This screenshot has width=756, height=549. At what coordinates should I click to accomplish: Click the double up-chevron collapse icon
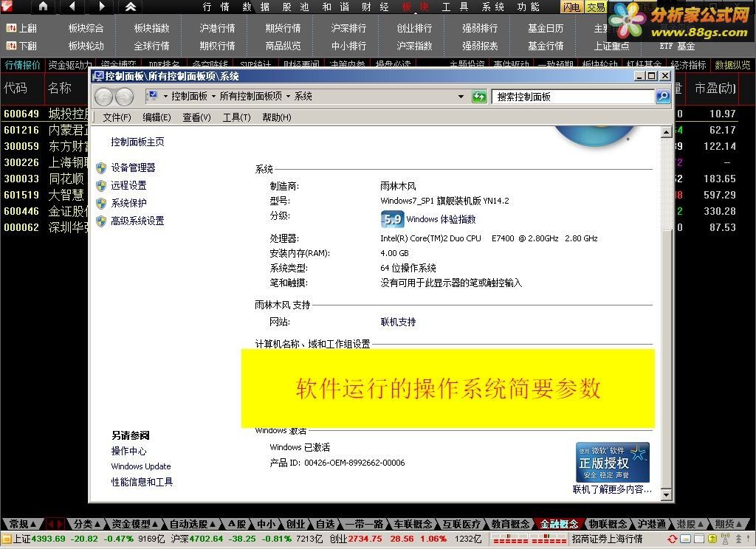pyautogui.click(x=130, y=7)
